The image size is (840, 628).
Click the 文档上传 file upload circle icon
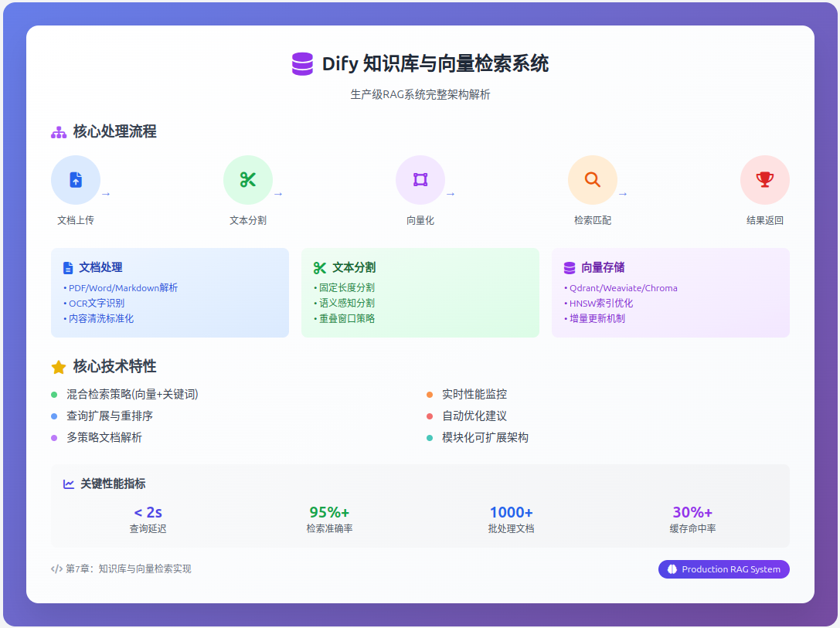[76, 180]
